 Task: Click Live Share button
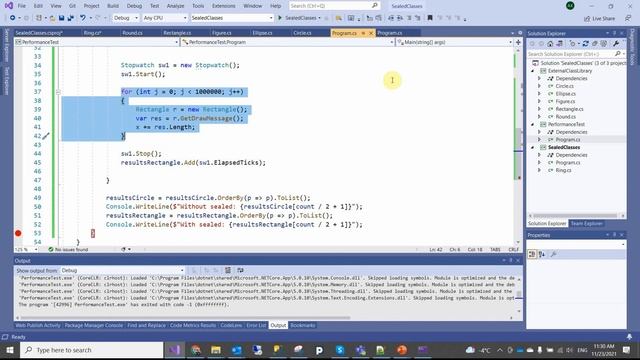[x=600, y=18]
